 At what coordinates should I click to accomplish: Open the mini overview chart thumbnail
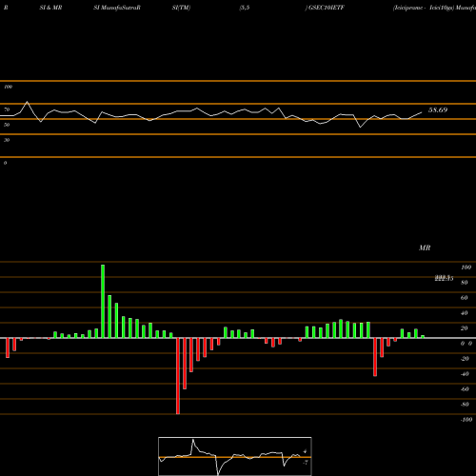tap(235, 456)
